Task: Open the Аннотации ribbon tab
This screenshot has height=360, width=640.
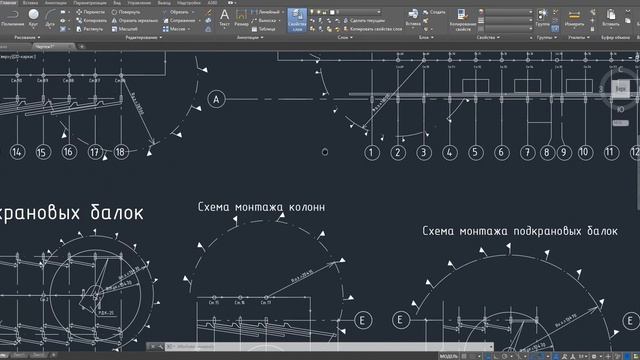Action: [x=56, y=2]
